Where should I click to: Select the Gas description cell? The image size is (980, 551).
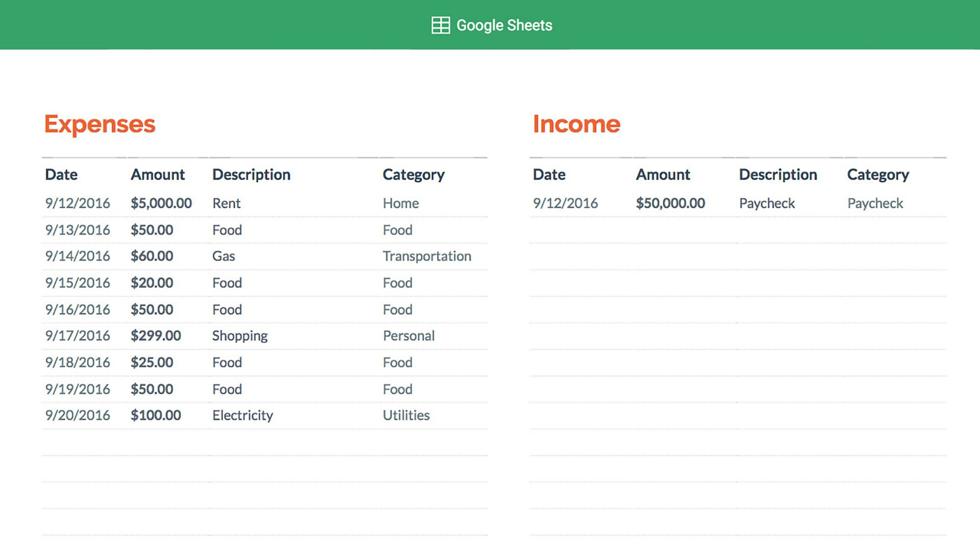tap(224, 256)
